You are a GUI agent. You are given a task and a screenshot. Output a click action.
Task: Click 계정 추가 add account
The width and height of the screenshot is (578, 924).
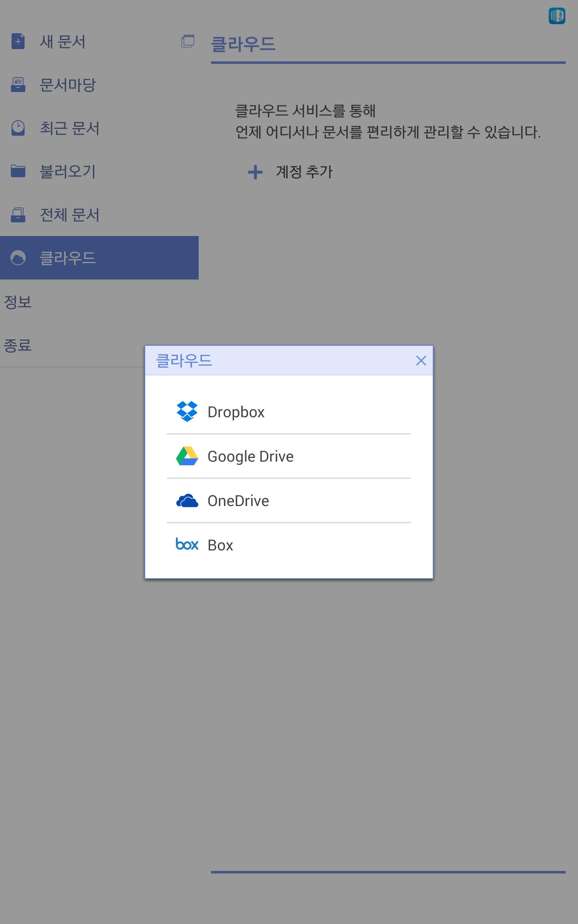coord(304,172)
